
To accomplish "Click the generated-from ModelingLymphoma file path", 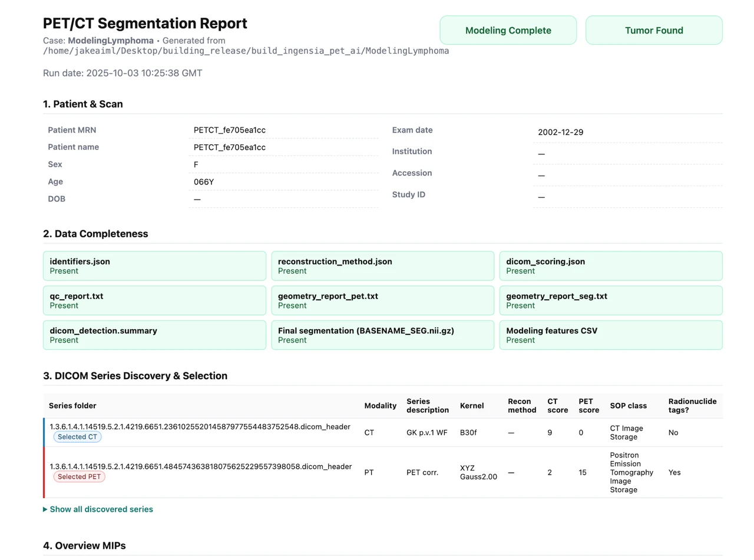I will tap(246, 51).
